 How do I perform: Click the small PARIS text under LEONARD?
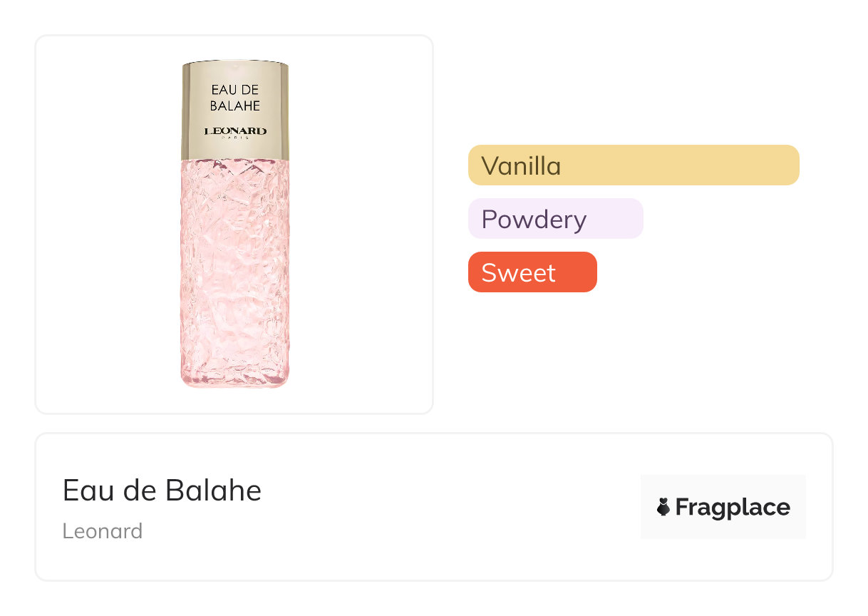[235, 138]
